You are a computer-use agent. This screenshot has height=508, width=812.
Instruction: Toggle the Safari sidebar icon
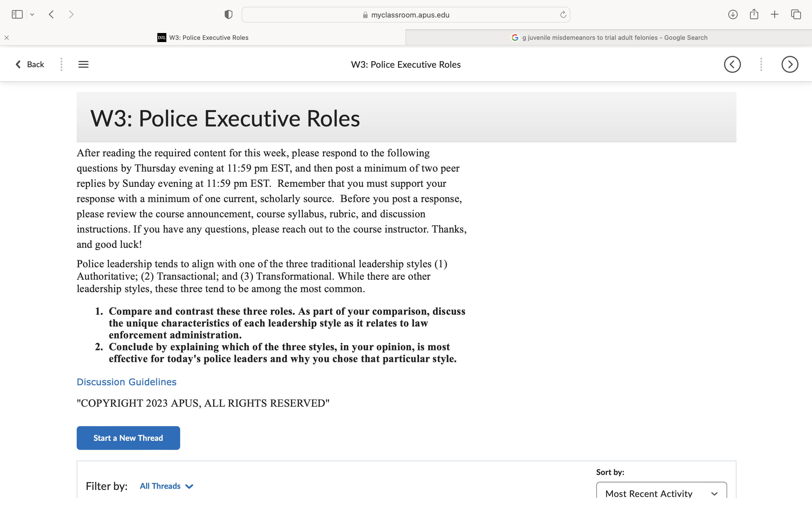point(17,14)
